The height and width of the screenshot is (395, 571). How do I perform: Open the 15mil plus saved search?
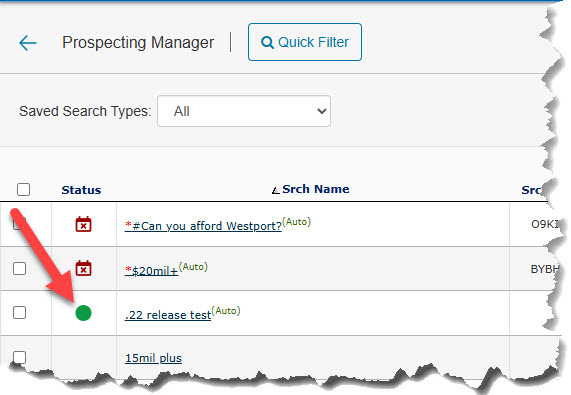pyautogui.click(x=153, y=358)
